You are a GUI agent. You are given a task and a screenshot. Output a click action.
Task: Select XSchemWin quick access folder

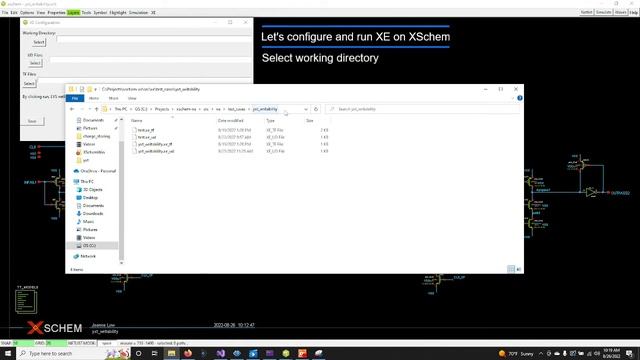point(94,152)
